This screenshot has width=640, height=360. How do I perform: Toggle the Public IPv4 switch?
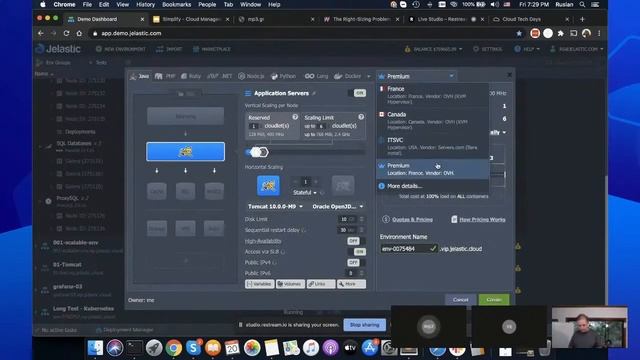[356, 262]
